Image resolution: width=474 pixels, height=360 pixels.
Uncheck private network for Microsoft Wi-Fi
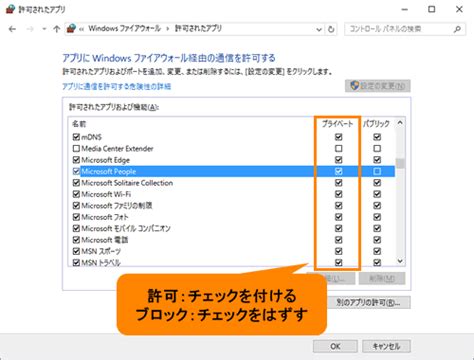338,194
